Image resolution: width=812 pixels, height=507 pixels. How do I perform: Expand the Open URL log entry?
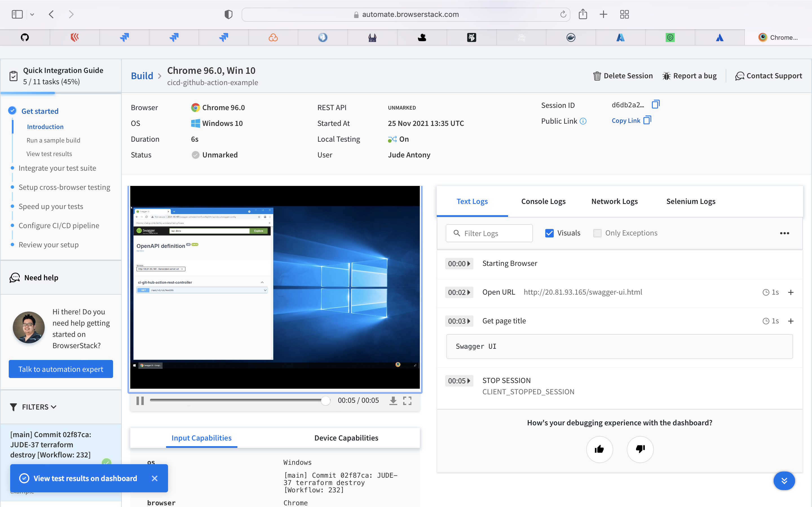click(x=791, y=292)
